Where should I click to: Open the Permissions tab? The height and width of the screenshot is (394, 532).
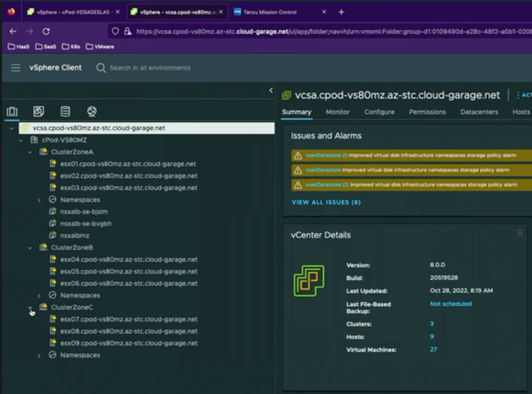point(427,112)
